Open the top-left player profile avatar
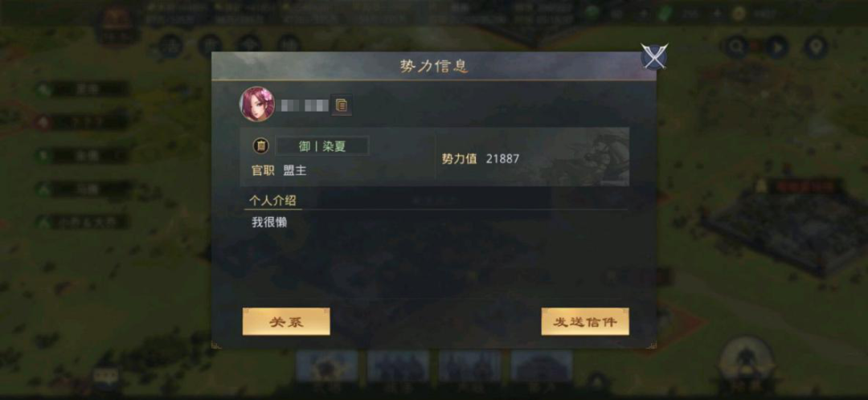 pyautogui.click(x=117, y=25)
